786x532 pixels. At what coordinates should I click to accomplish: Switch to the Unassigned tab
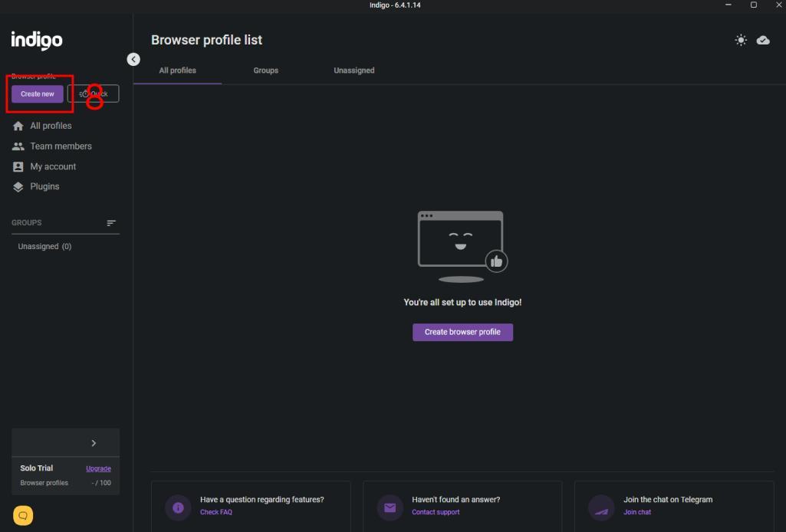(354, 71)
